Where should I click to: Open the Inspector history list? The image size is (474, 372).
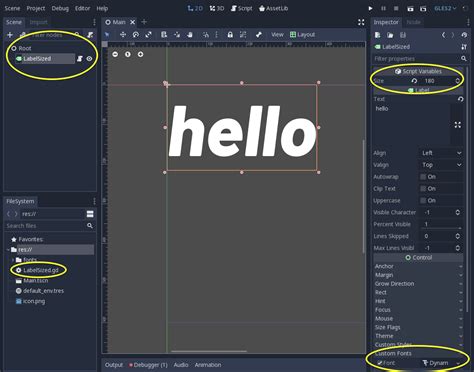(464, 35)
